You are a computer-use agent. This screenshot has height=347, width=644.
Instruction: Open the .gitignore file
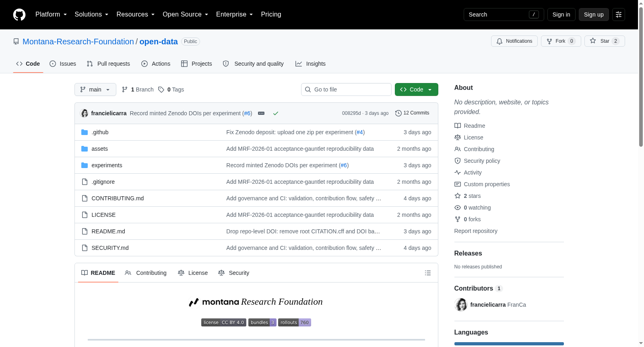(103, 182)
